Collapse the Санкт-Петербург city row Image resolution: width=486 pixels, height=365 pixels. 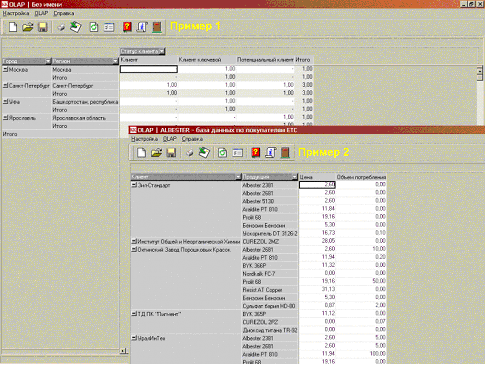click(x=6, y=85)
